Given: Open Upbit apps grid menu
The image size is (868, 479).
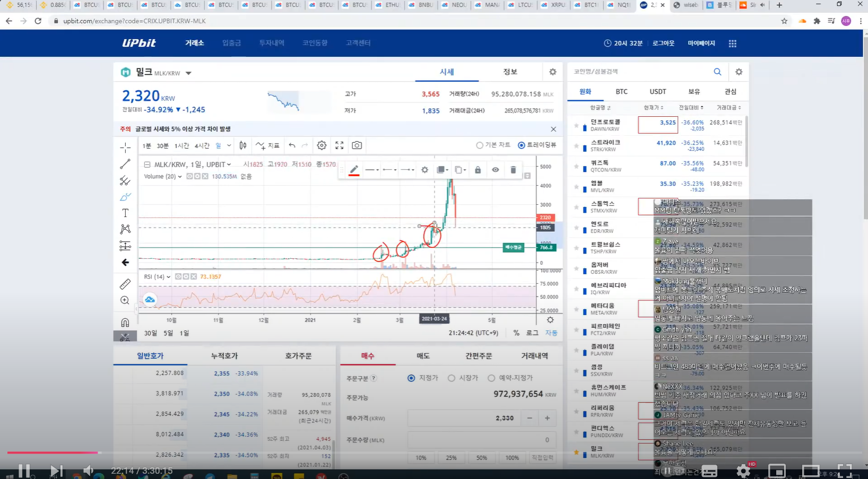Looking at the screenshot, I should point(733,43).
